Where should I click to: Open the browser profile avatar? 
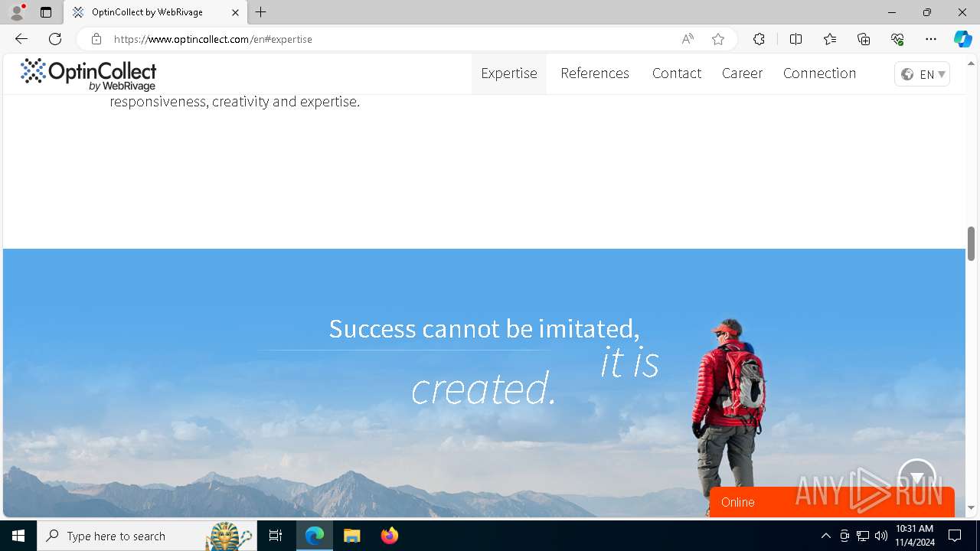coord(17,12)
